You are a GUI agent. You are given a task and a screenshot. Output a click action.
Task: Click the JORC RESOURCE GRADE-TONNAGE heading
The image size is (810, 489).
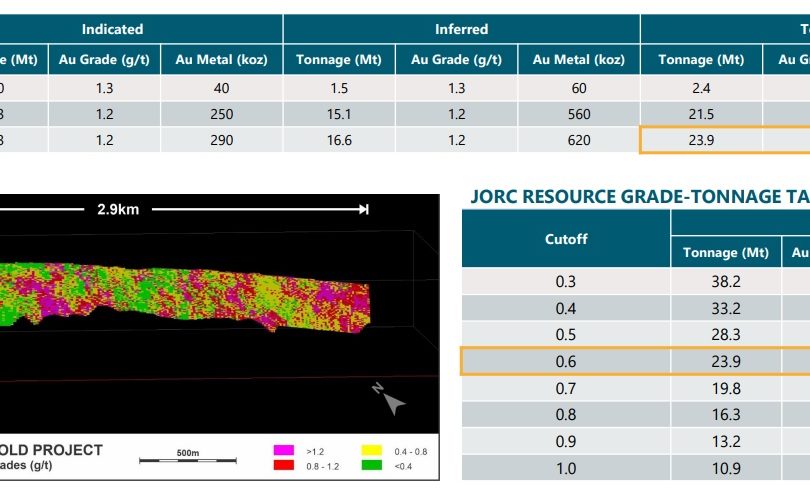[640, 197]
